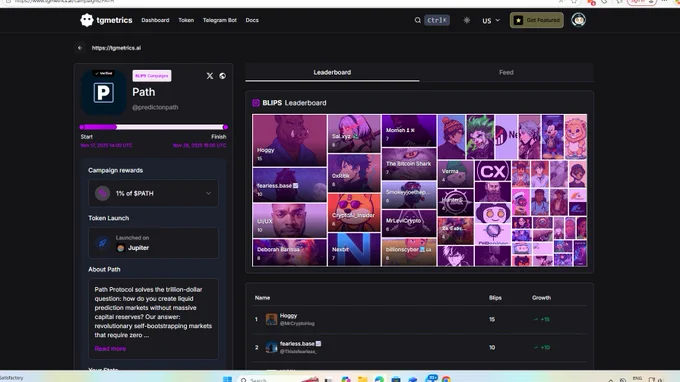This screenshot has height=382, width=680.
Task: Select the 0xRitik treemap tile
Action: (354, 173)
